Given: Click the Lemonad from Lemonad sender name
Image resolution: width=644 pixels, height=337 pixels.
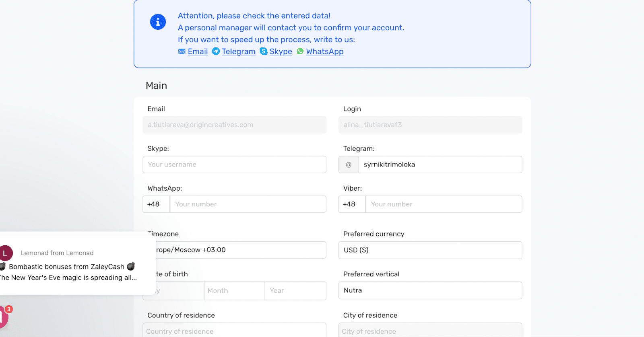Looking at the screenshot, I should click(57, 253).
